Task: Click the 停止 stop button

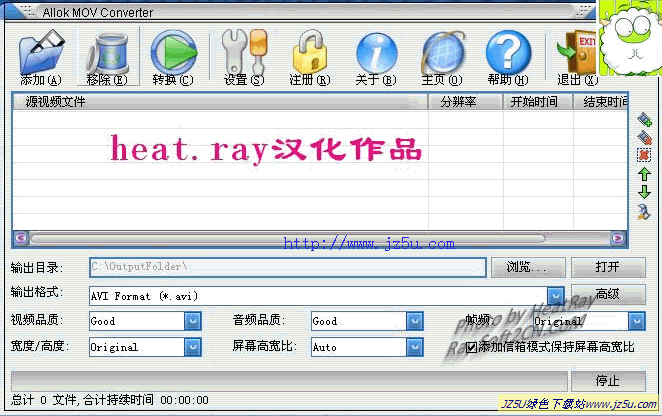Action: click(608, 381)
